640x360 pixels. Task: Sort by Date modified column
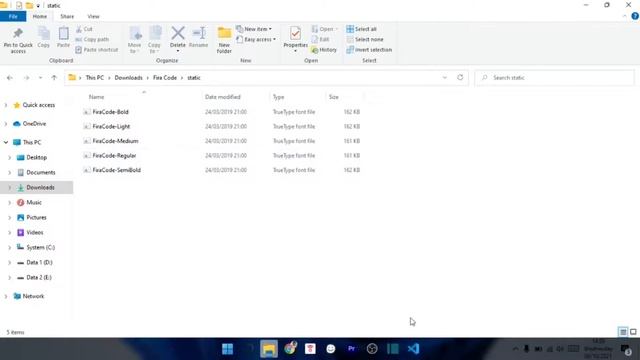[222, 97]
